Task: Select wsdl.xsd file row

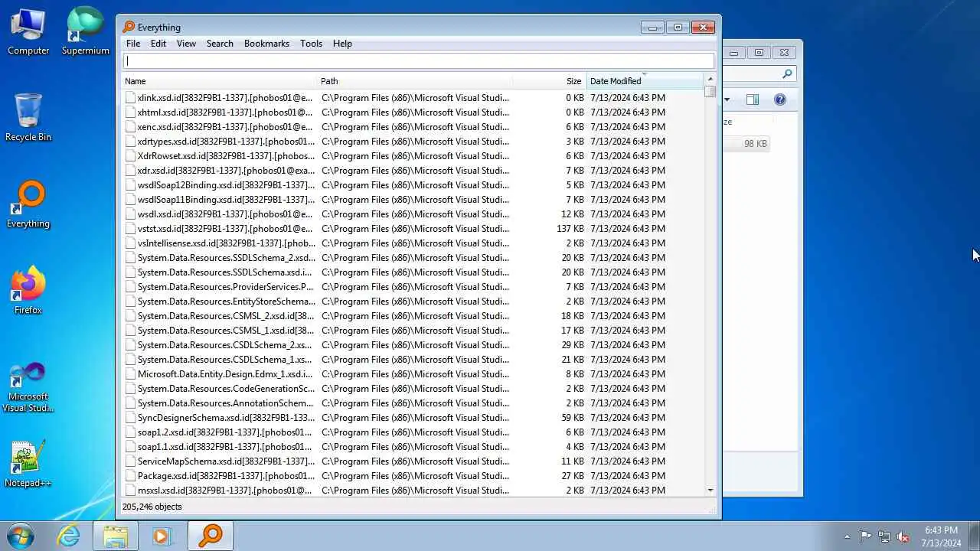Action: pyautogui.click(x=413, y=214)
